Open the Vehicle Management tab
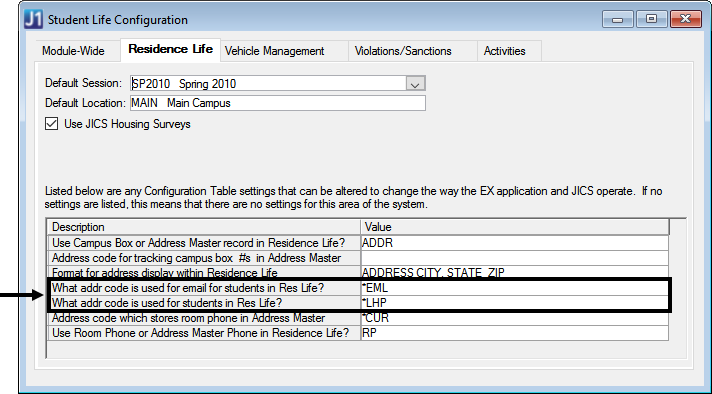 coord(274,51)
